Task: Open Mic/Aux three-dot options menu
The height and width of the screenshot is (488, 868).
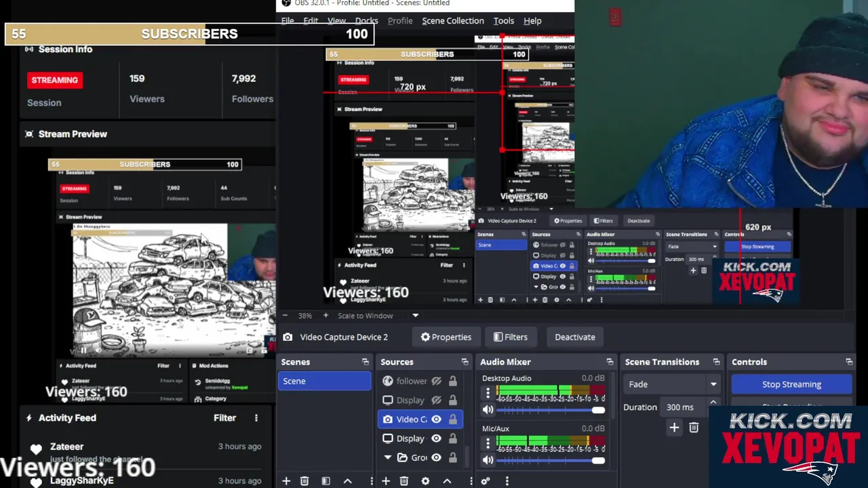Action: [488, 443]
